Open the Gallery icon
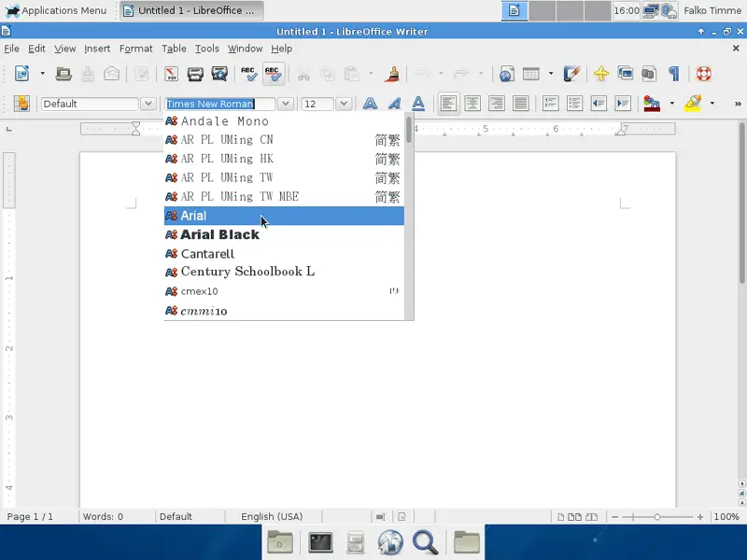Image resolution: width=747 pixels, height=560 pixels. pos(625,74)
